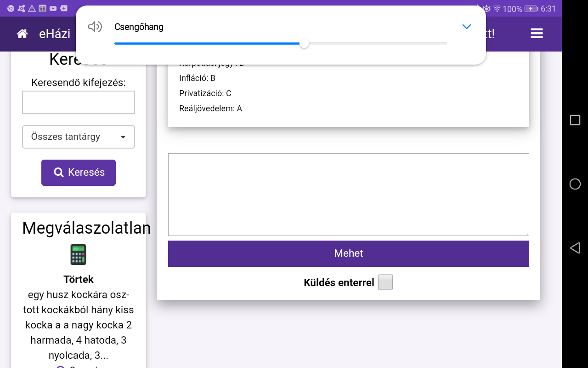Tap the YouTube notification icon in status bar
The width and height of the screenshot is (588, 368).
53,8
